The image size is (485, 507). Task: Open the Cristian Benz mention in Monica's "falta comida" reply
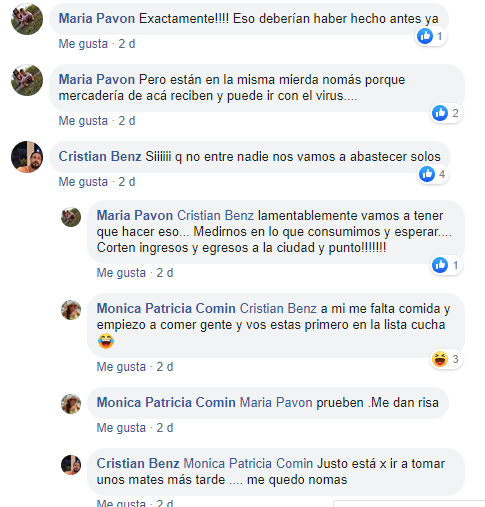278,308
